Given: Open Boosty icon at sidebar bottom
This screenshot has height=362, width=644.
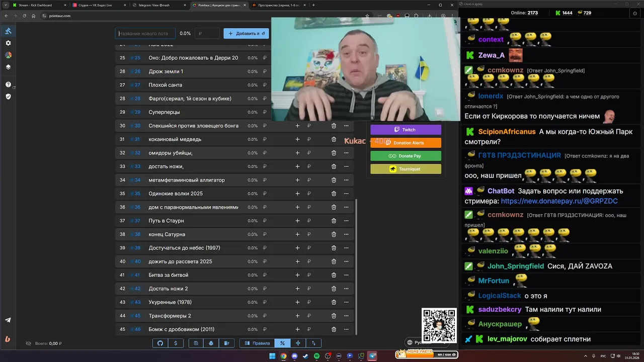Looking at the screenshot, I should click(x=8, y=339).
